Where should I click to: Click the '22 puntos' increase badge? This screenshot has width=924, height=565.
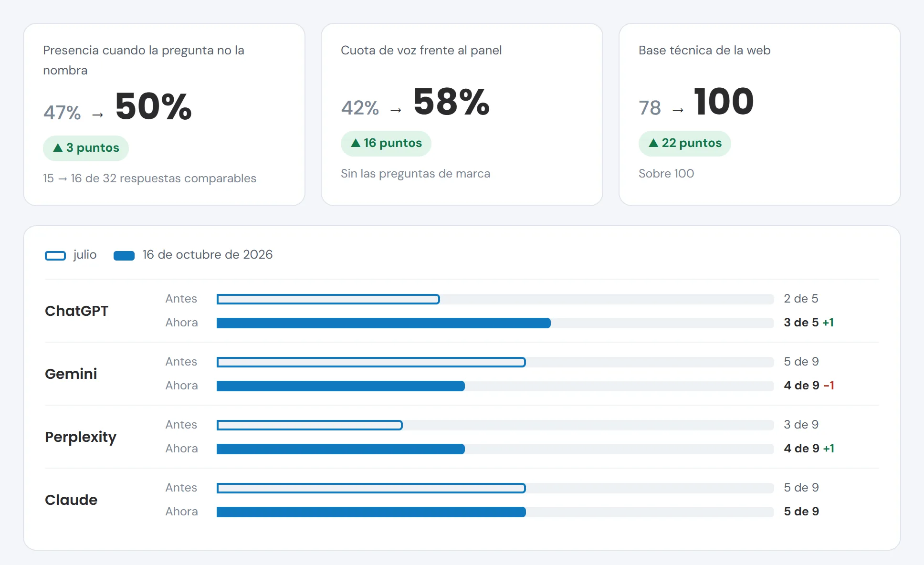click(x=685, y=143)
